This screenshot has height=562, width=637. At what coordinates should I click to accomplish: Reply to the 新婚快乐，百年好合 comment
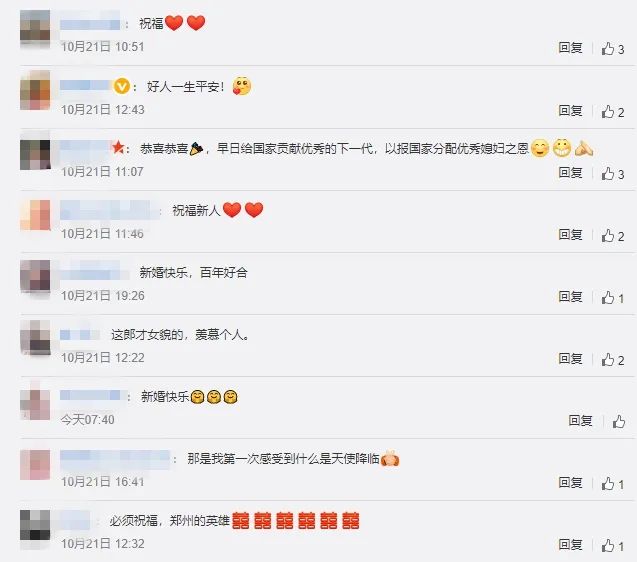570,297
